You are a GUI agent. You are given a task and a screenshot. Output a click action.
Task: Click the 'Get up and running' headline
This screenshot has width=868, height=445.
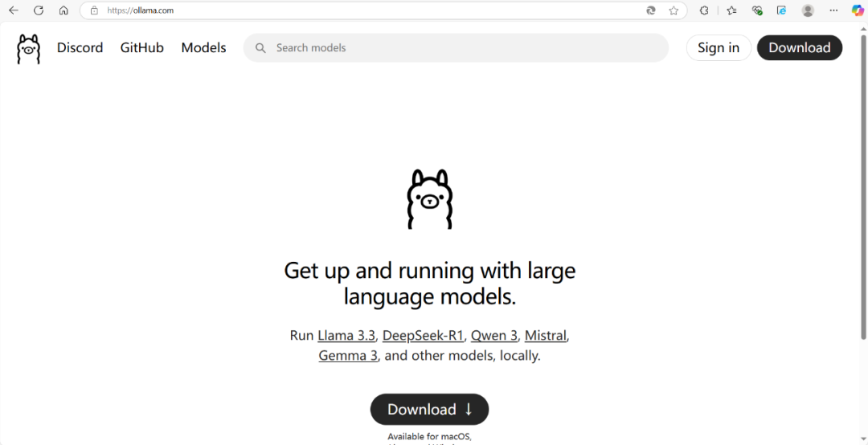pos(429,284)
